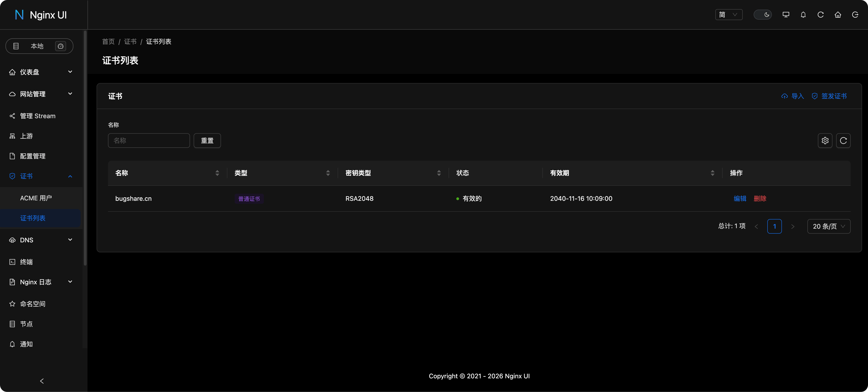
Task: Sort the table by 名称 column
Action: click(x=217, y=173)
